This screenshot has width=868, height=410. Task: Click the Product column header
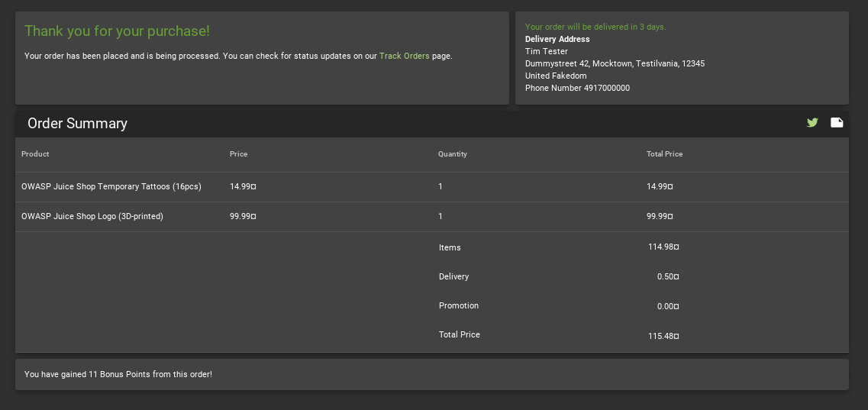pos(35,153)
